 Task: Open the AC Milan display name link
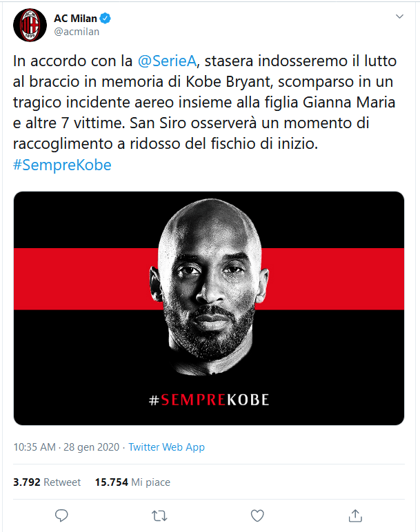coord(75,18)
